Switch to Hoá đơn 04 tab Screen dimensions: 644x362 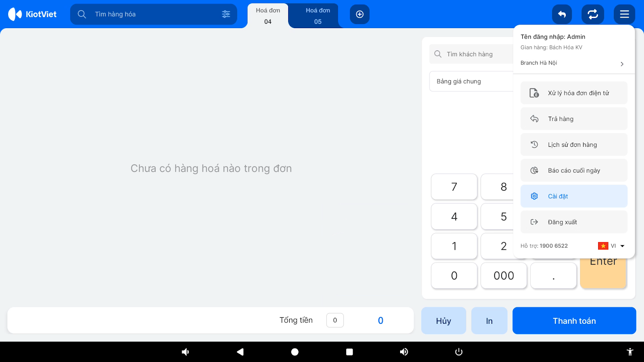[268, 16]
